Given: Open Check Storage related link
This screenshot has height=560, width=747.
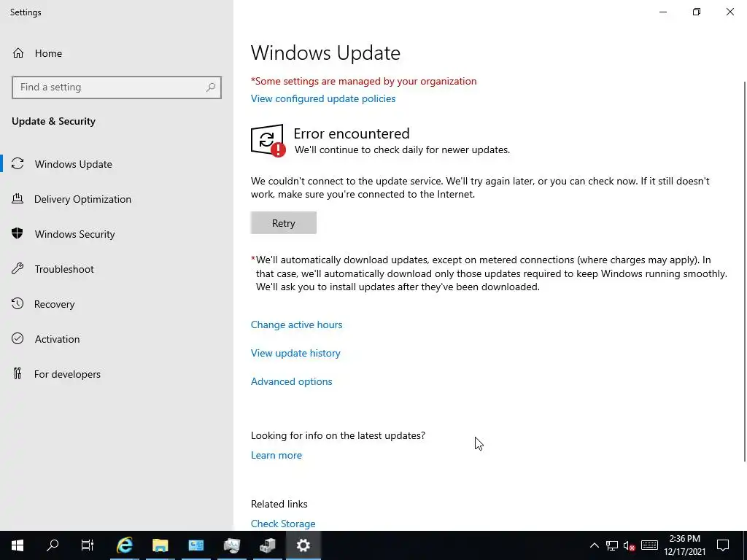Looking at the screenshot, I should pyautogui.click(x=283, y=524).
